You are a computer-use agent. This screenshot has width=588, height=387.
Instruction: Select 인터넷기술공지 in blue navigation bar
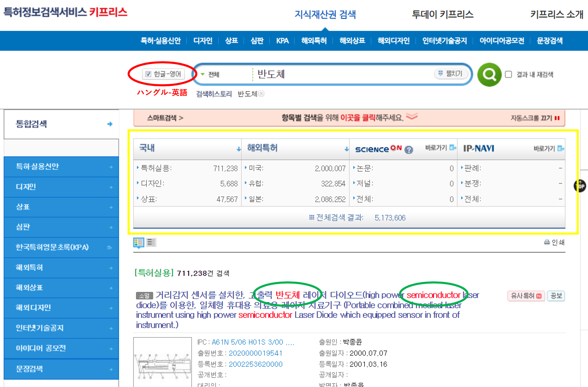click(445, 41)
